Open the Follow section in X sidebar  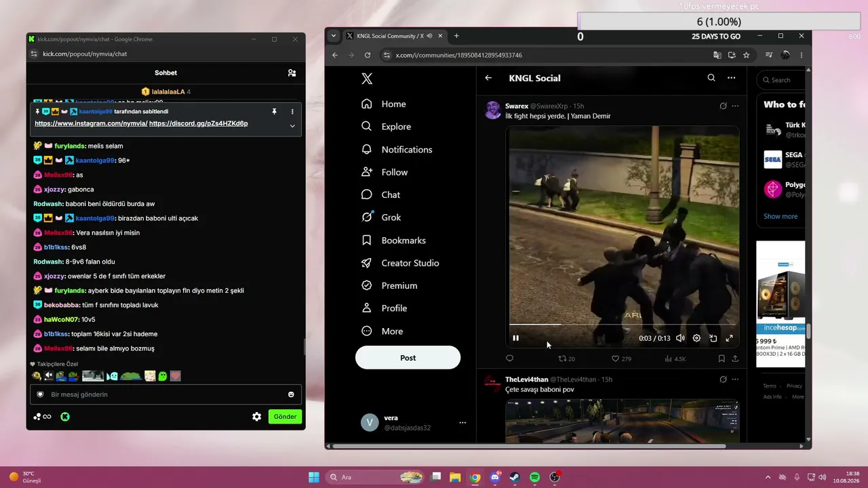(x=384, y=172)
